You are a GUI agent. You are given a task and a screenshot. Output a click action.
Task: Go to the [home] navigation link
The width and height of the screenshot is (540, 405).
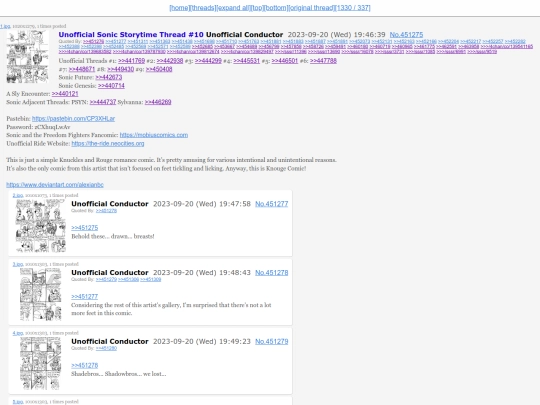(179, 8)
